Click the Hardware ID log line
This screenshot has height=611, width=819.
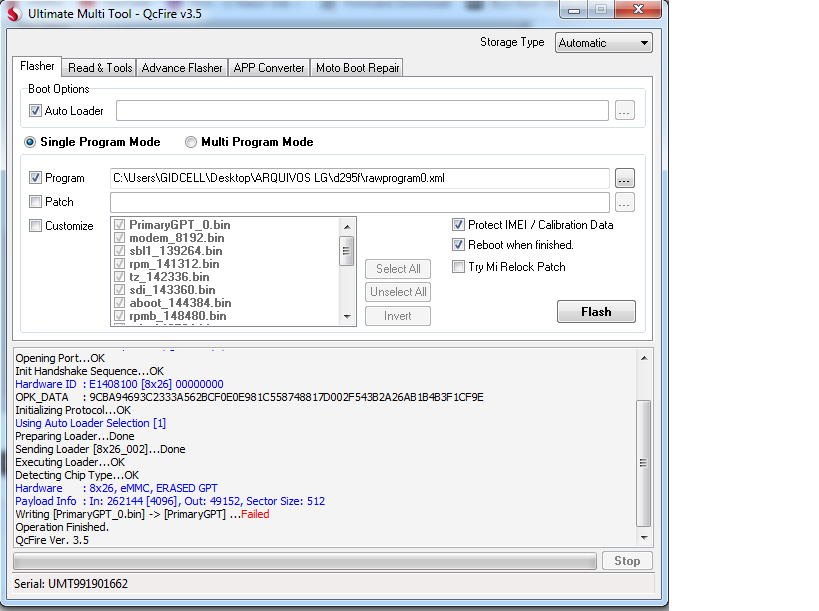119,384
